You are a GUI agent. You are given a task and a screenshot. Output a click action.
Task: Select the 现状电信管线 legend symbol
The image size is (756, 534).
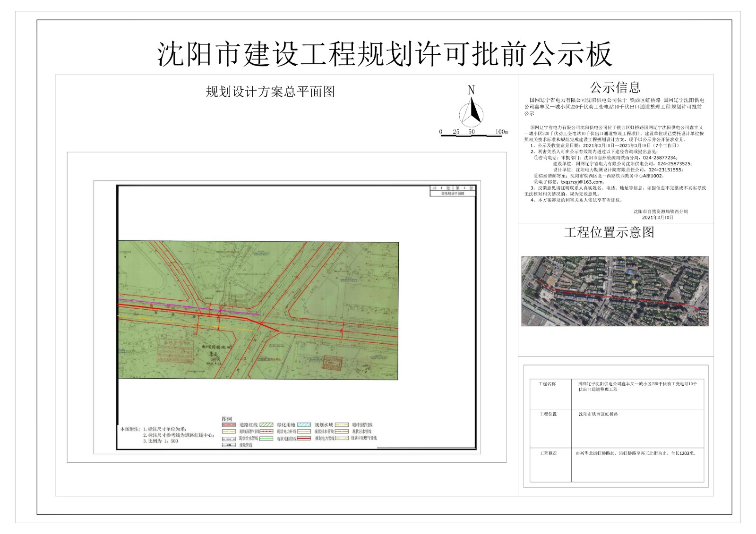pos(266,439)
